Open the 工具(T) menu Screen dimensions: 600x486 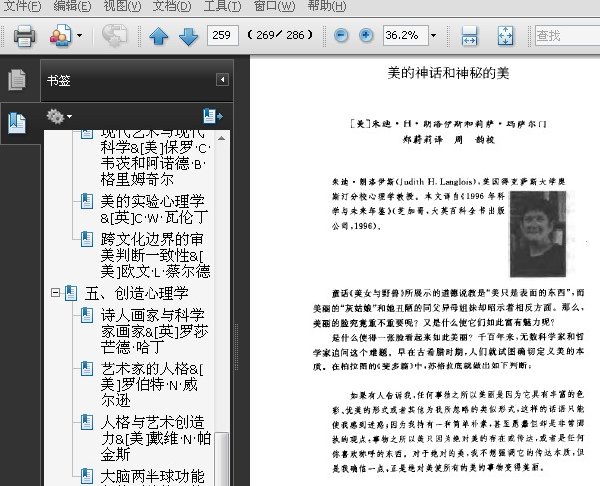click(222, 6)
